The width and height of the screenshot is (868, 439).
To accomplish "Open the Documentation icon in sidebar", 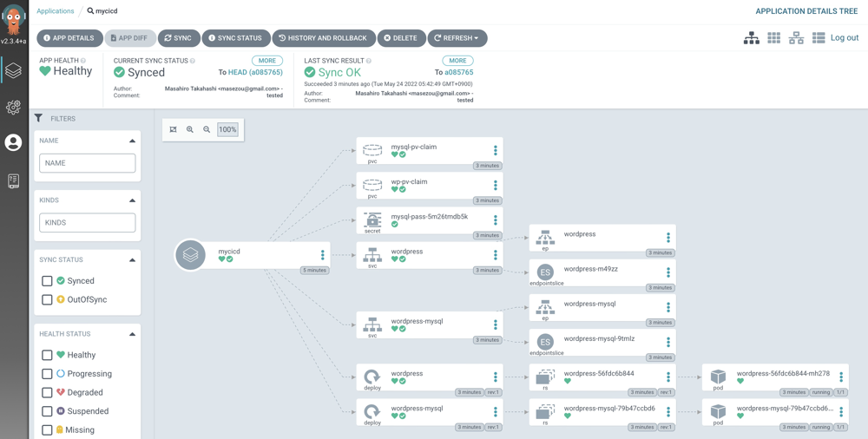I will (13, 181).
